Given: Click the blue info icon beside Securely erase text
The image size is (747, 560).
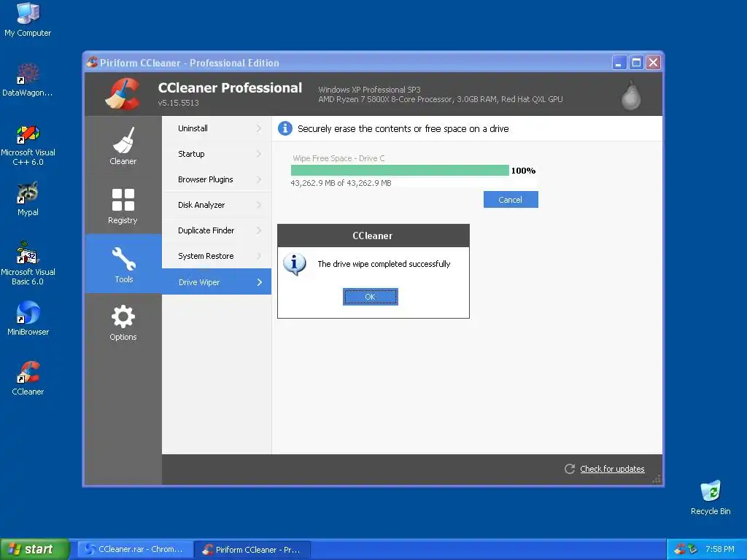Looking at the screenshot, I should (285, 128).
